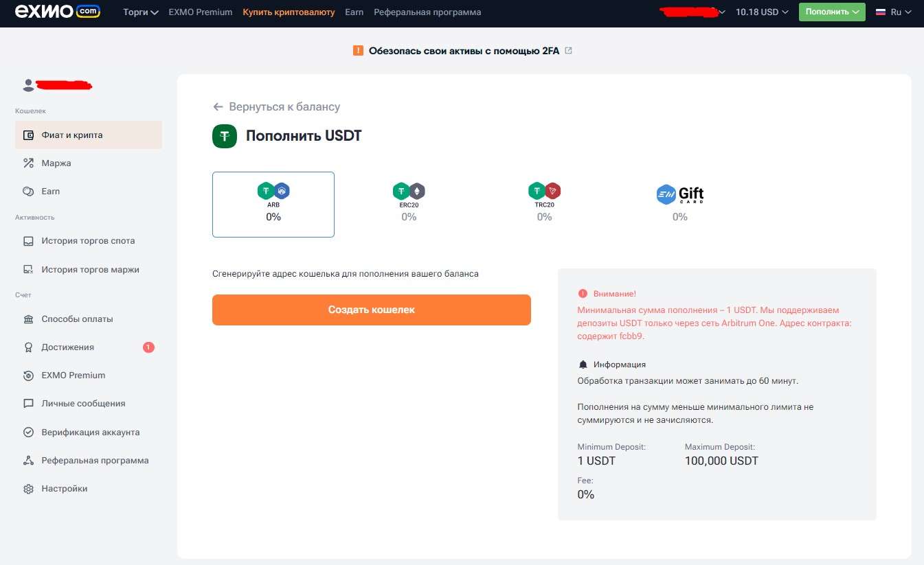Screen dimensions: 924x565
Task: Open Личные сообщения chat icon
Action: (28, 404)
